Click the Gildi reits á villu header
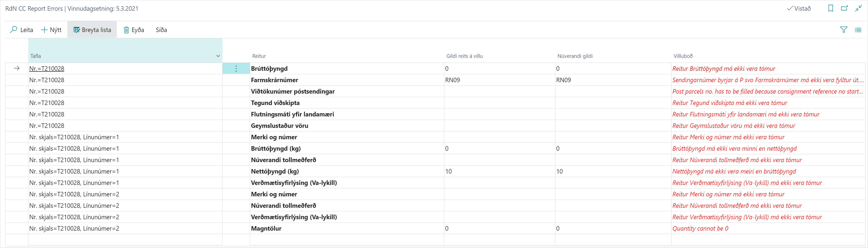 click(464, 56)
